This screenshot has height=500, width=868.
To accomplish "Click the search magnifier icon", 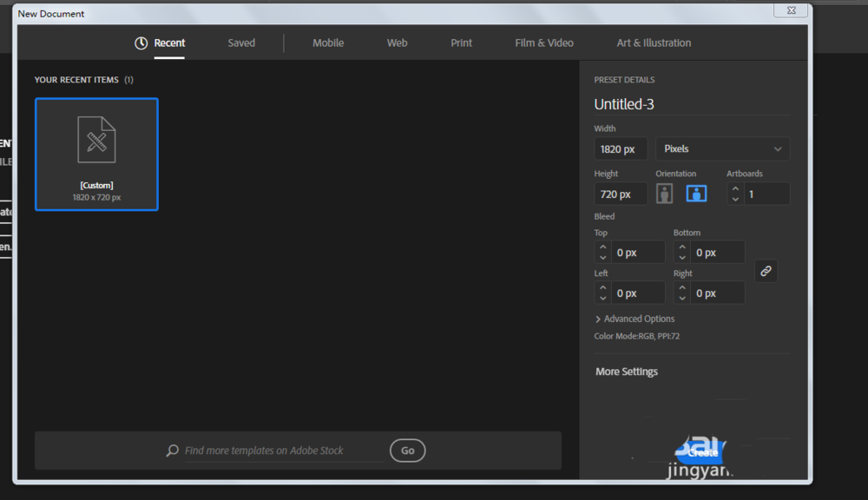I will (172, 451).
